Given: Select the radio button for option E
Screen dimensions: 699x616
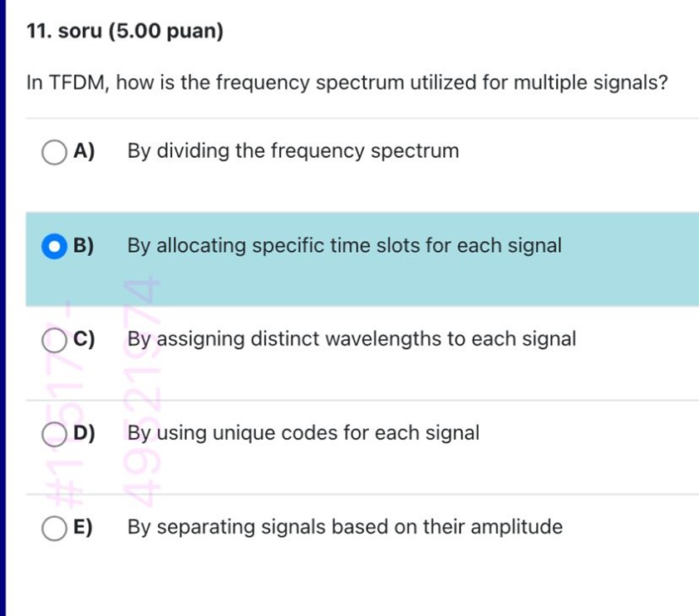Looking at the screenshot, I should (x=54, y=526).
